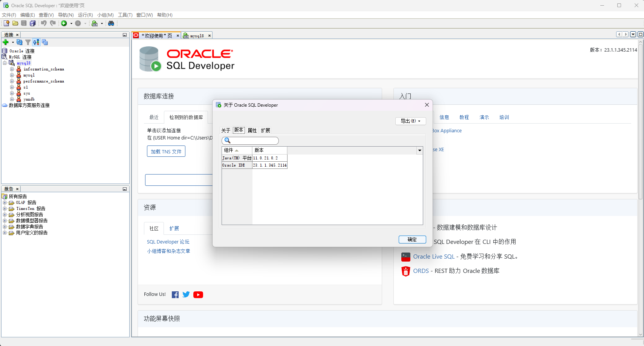Click the Oracle Live SQL terminal icon
This screenshot has height=346, width=644.
pos(406,257)
